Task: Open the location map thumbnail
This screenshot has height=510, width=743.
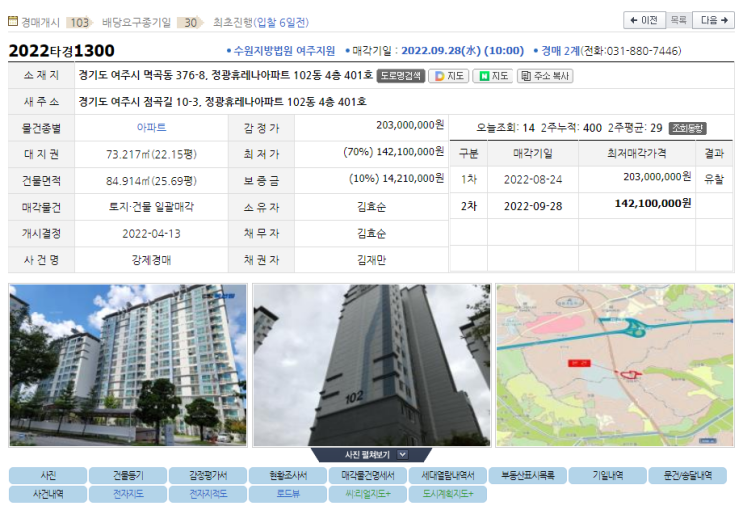Action: coord(615,365)
